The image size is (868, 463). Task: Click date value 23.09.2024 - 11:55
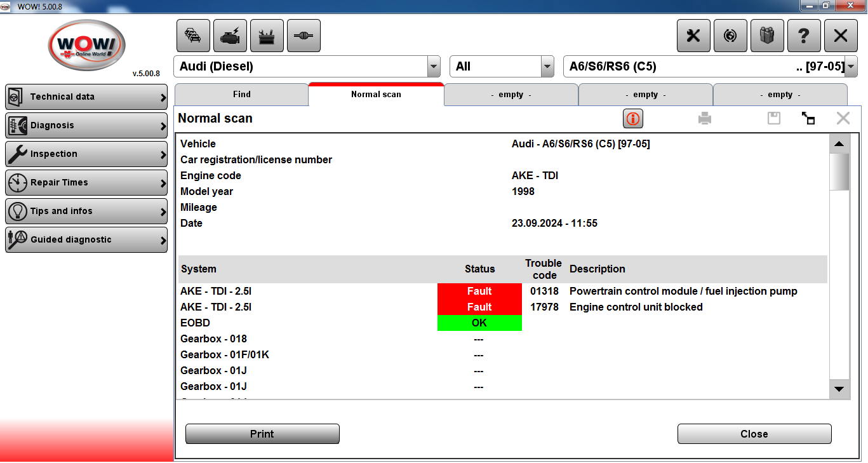click(x=554, y=223)
